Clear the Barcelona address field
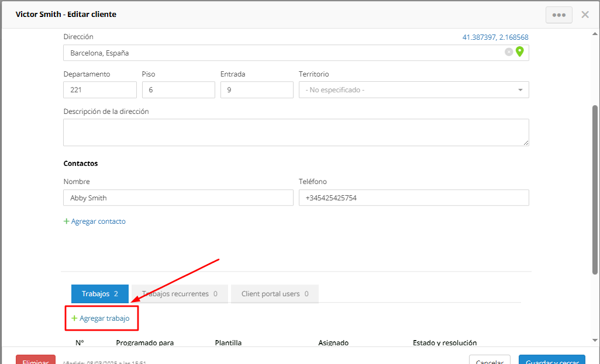600x364 pixels. (509, 52)
